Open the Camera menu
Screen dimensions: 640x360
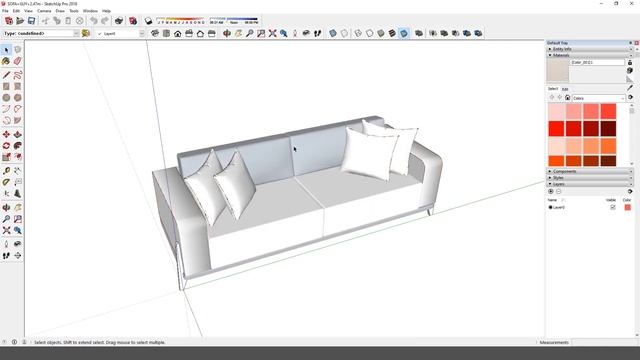(x=44, y=11)
